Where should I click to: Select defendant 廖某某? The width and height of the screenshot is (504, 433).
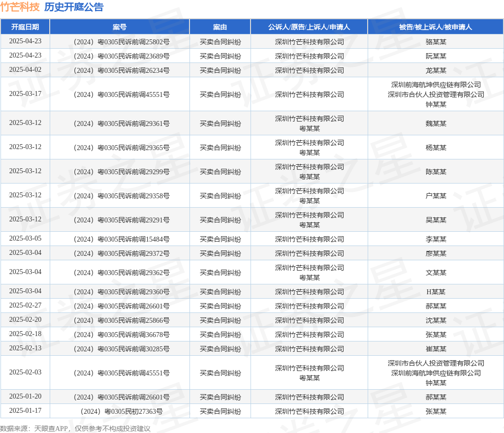point(436,253)
